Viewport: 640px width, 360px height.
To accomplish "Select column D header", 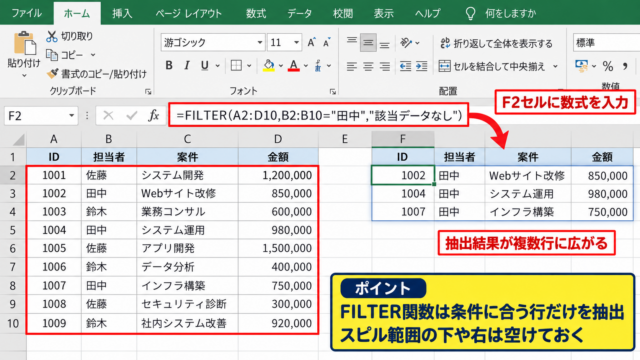I will click(278, 140).
